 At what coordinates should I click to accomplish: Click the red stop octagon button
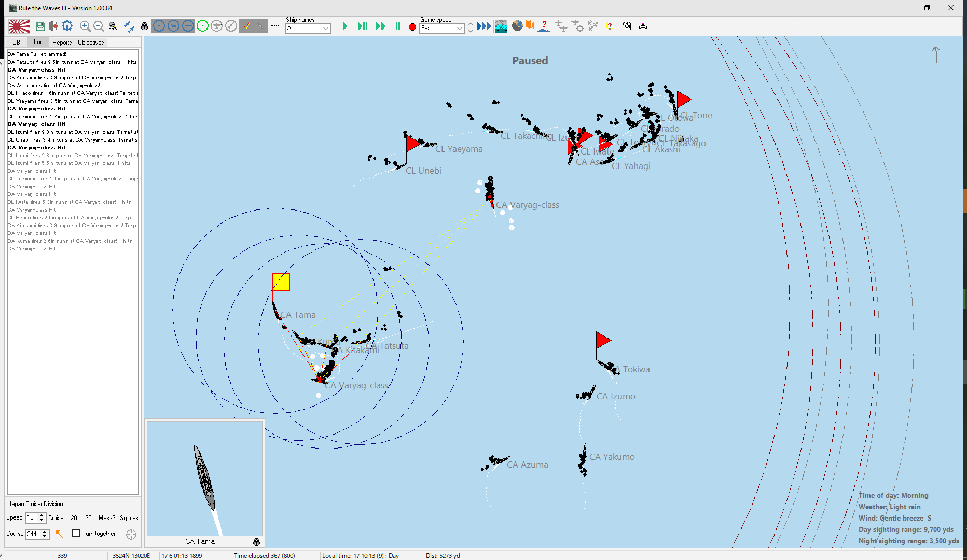(412, 27)
